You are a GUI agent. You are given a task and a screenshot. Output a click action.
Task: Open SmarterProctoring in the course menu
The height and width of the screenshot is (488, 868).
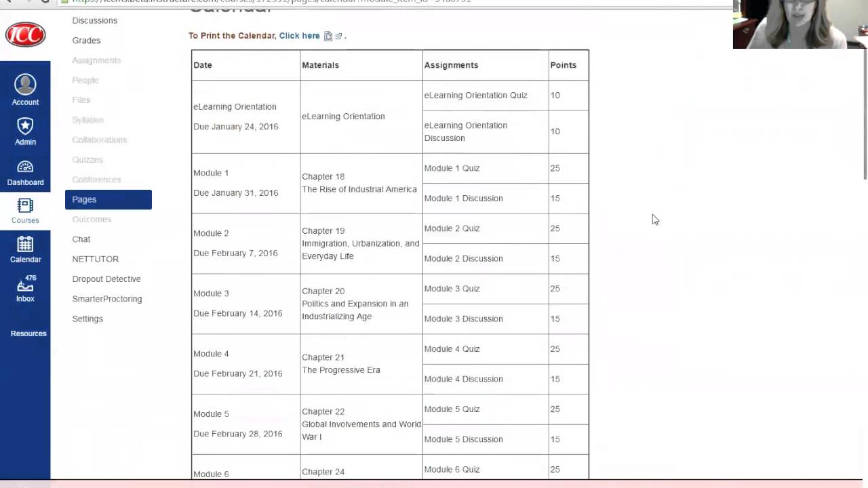point(107,299)
